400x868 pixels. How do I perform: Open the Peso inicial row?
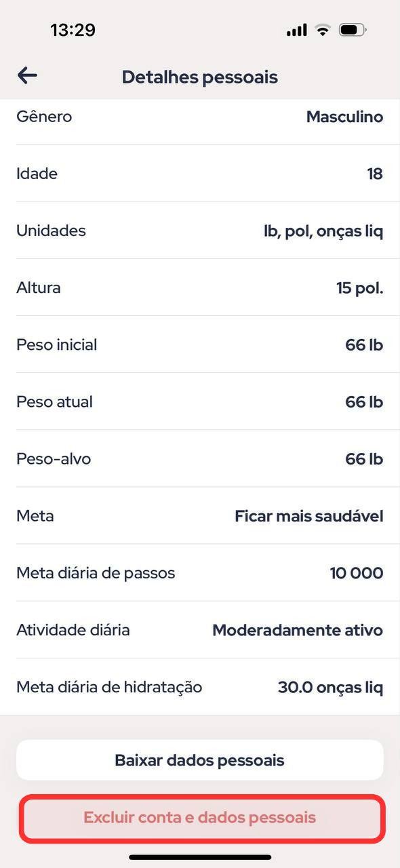[x=200, y=344]
